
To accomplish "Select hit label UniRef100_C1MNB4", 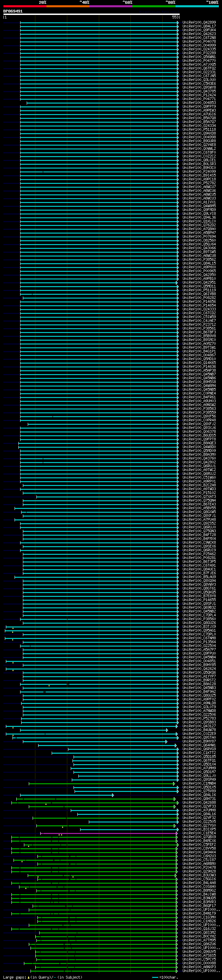I will coord(199,783).
